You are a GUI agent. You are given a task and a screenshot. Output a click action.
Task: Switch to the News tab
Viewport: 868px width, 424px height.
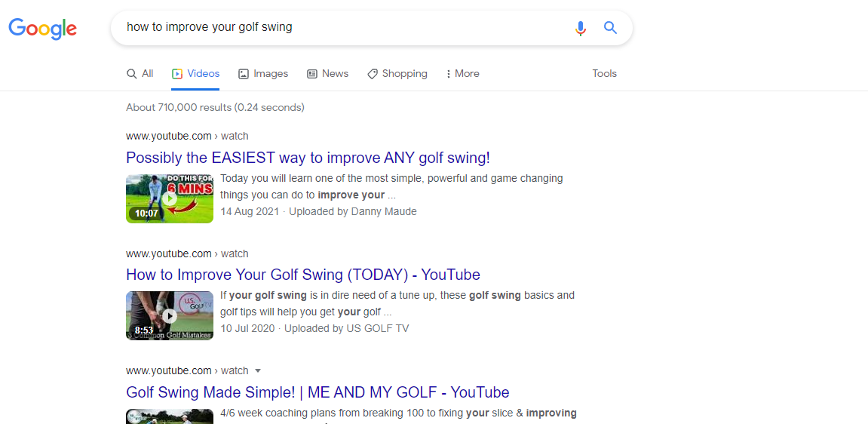click(328, 74)
